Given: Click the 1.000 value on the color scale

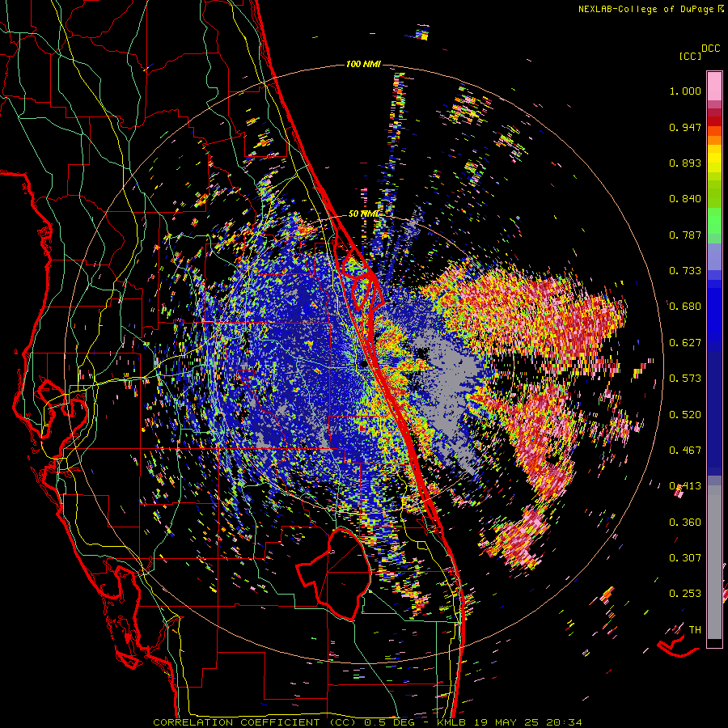Looking at the screenshot, I should tap(685, 91).
